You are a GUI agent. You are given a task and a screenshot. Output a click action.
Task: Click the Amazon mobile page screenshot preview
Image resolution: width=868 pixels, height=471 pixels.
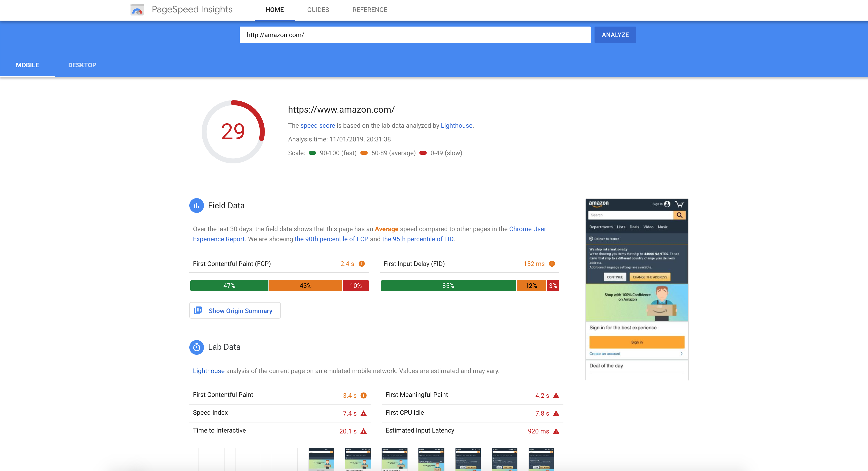pyautogui.click(x=637, y=290)
